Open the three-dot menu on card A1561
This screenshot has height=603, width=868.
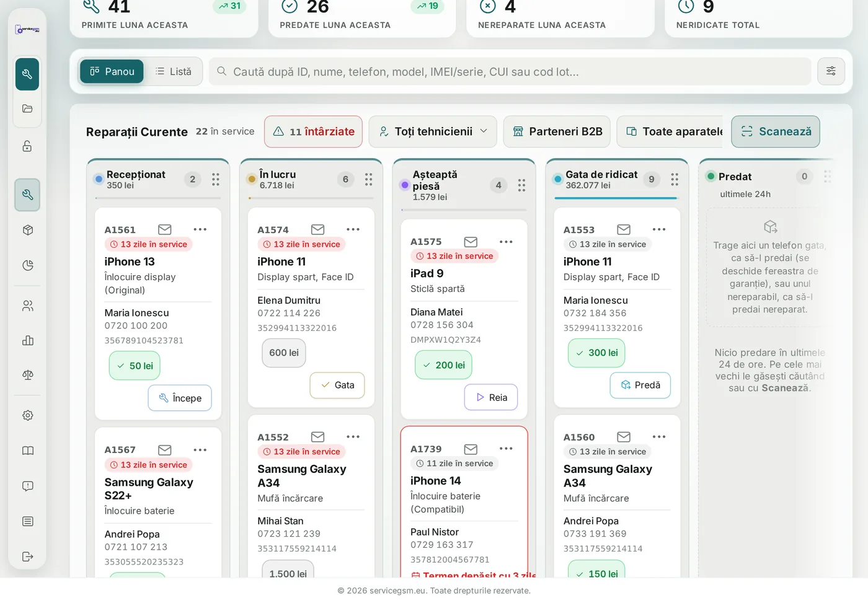200,229
